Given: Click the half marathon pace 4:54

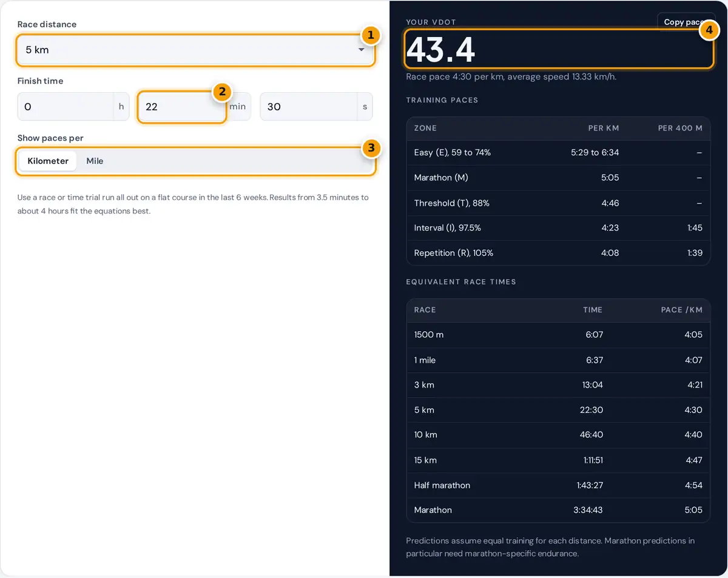Looking at the screenshot, I should tap(693, 485).
